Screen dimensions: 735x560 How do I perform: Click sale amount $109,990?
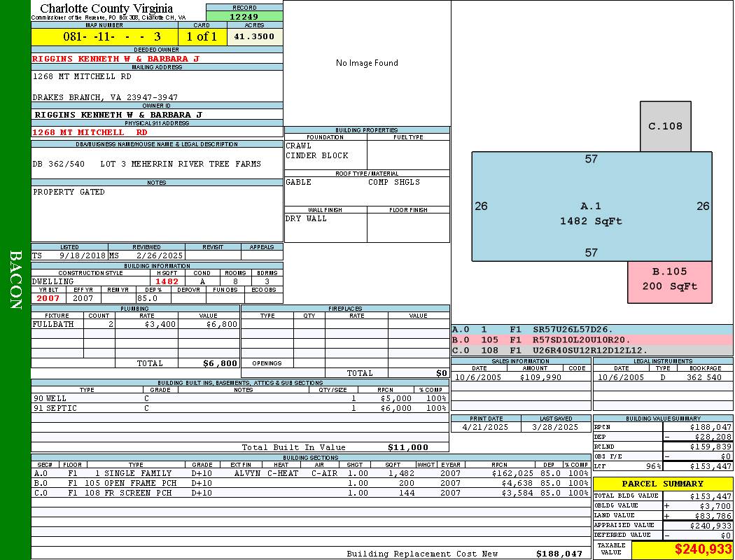coord(540,377)
